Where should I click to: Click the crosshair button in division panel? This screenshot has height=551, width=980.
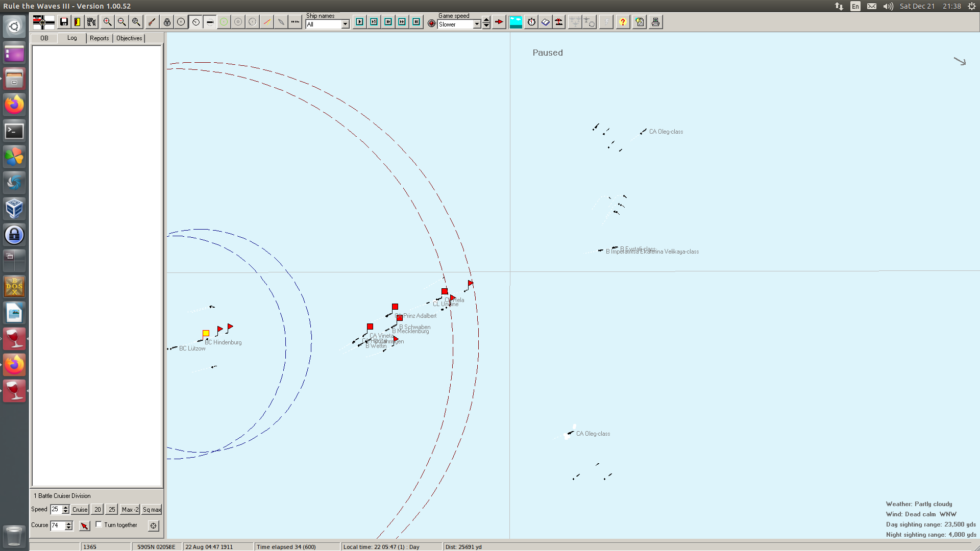click(x=153, y=525)
